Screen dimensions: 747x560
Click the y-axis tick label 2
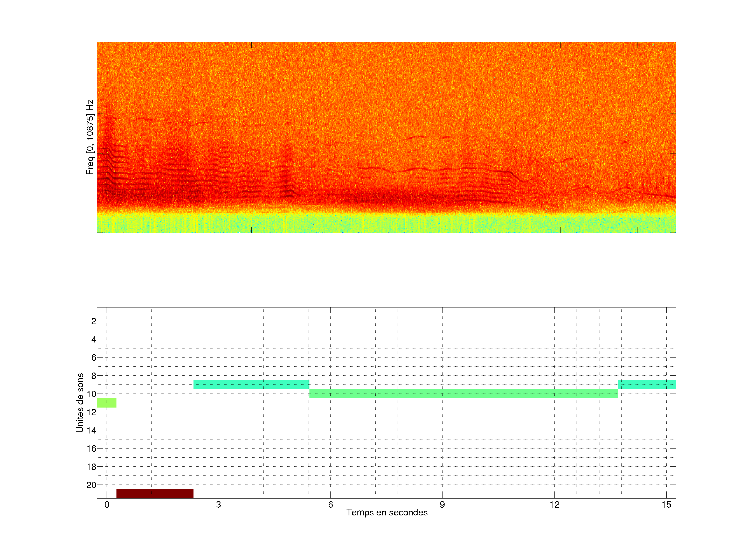[94, 321]
